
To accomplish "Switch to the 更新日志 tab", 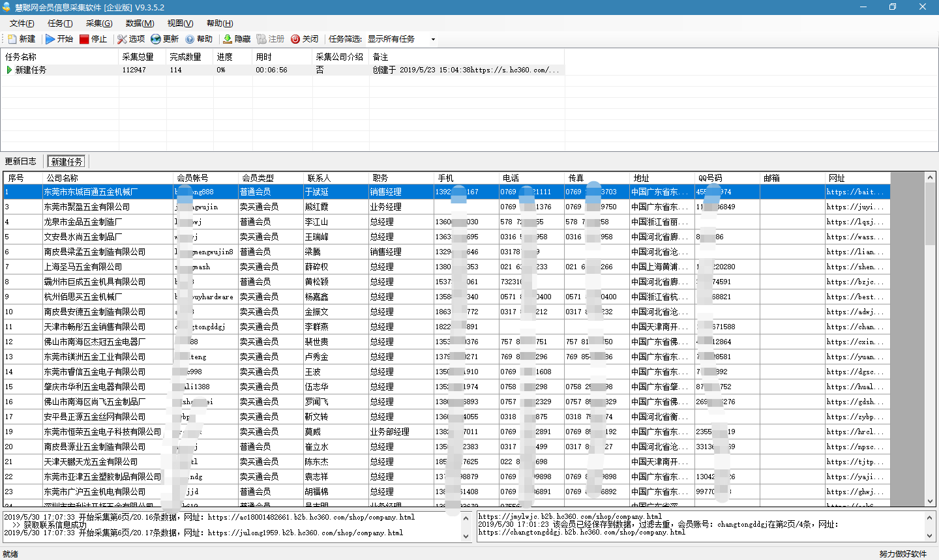I will point(21,161).
